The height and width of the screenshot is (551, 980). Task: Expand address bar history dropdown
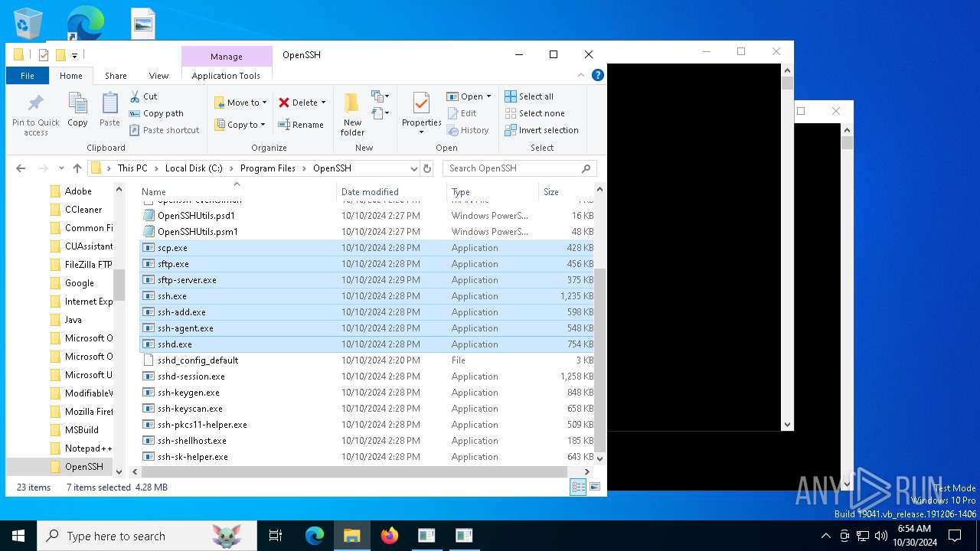[413, 168]
